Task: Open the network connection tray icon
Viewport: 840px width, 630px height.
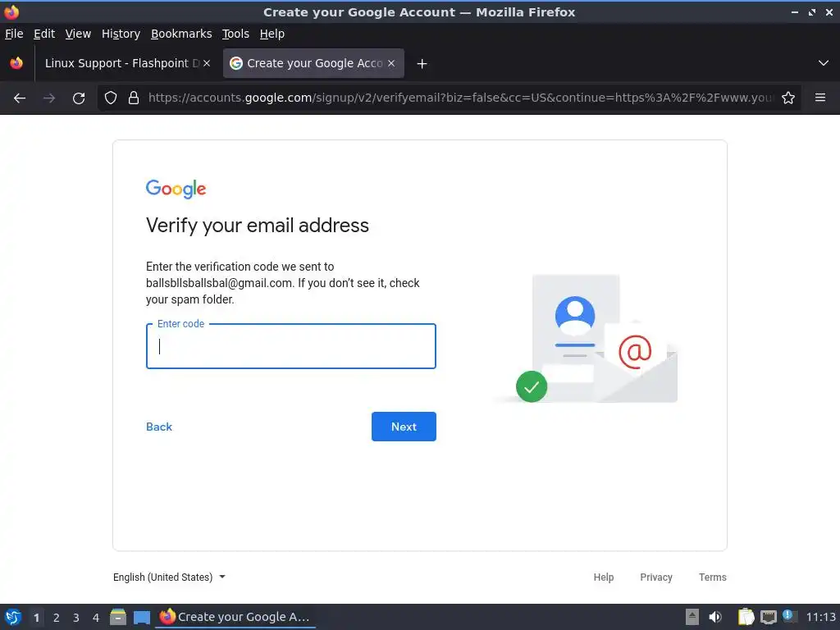Action: point(768,617)
